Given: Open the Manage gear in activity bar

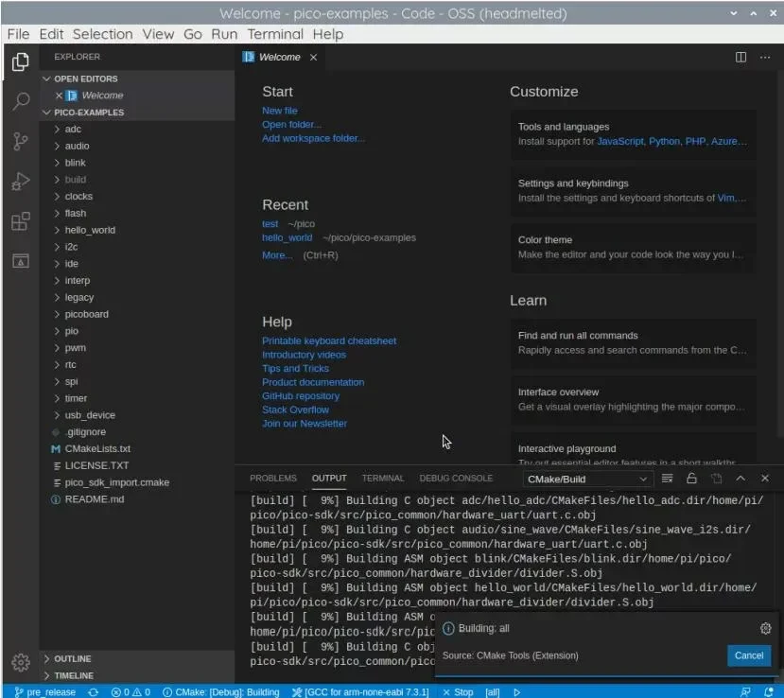Looking at the screenshot, I should click(x=21, y=662).
